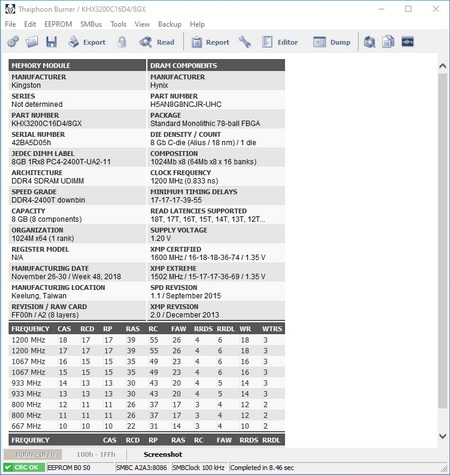The width and height of the screenshot is (450, 475).
Task: Click the Dump toolbar button
Action: [332, 42]
